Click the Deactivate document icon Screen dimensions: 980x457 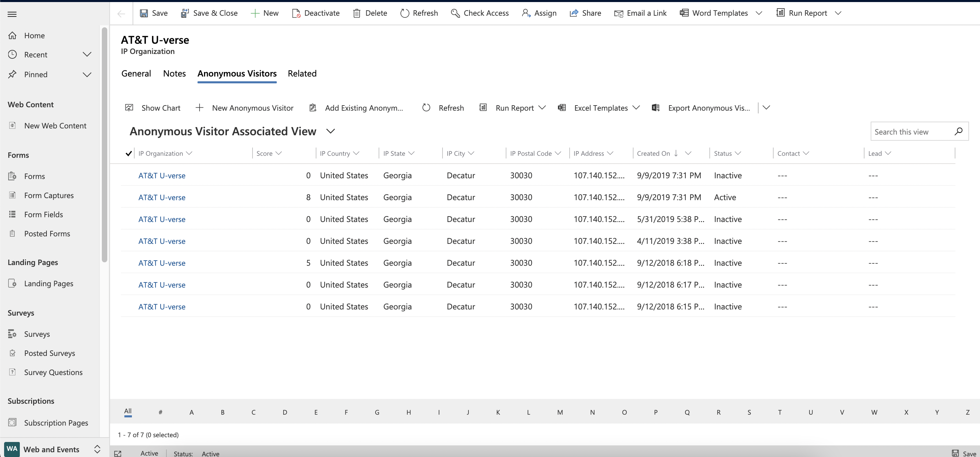pyautogui.click(x=296, y=13)
